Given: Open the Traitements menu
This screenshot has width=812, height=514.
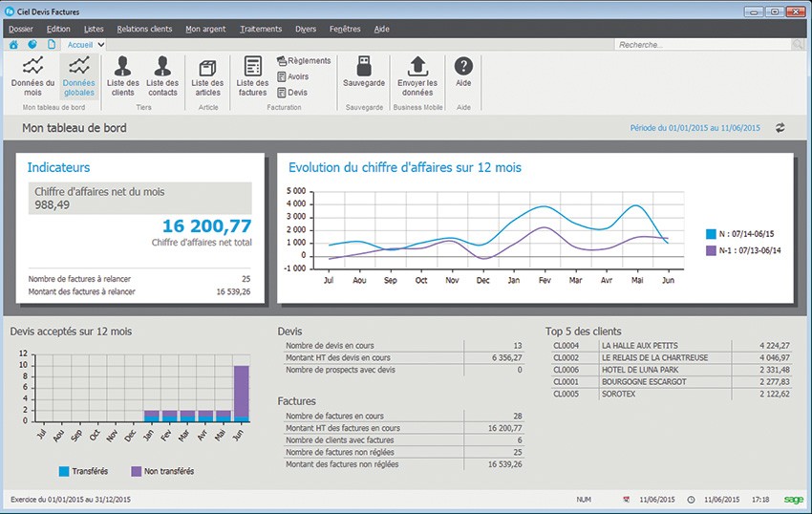Looking at the screenshot, I should click(261, 29).
